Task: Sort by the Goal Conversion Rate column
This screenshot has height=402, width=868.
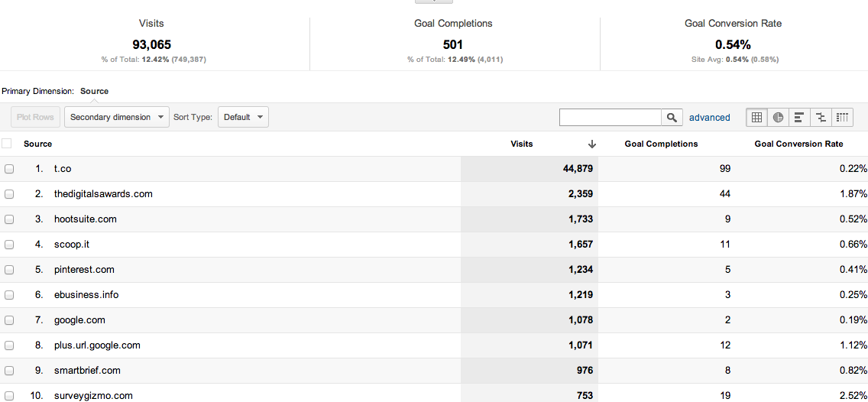Action: coord(798,144)
